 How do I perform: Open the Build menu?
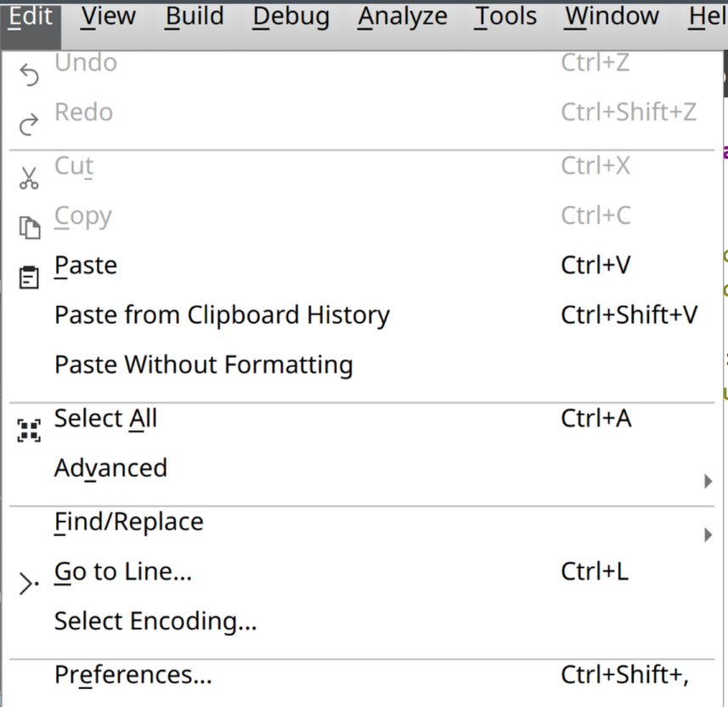195,16
